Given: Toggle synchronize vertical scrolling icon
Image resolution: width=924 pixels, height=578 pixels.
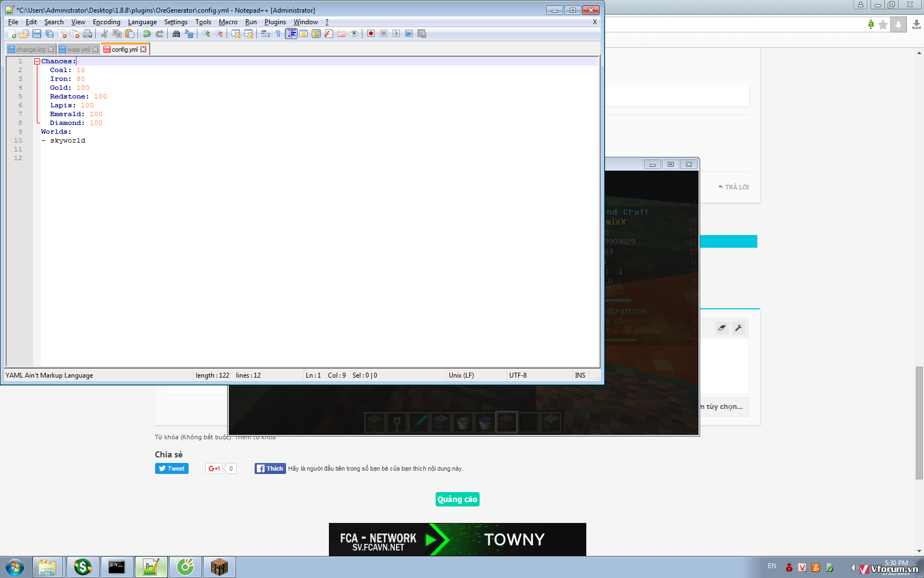Looking at the screenshot, I should pos(236,34).
